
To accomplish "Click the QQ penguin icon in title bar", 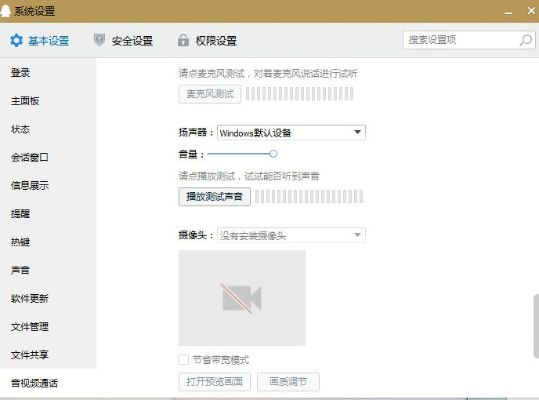I will (5, 10).
